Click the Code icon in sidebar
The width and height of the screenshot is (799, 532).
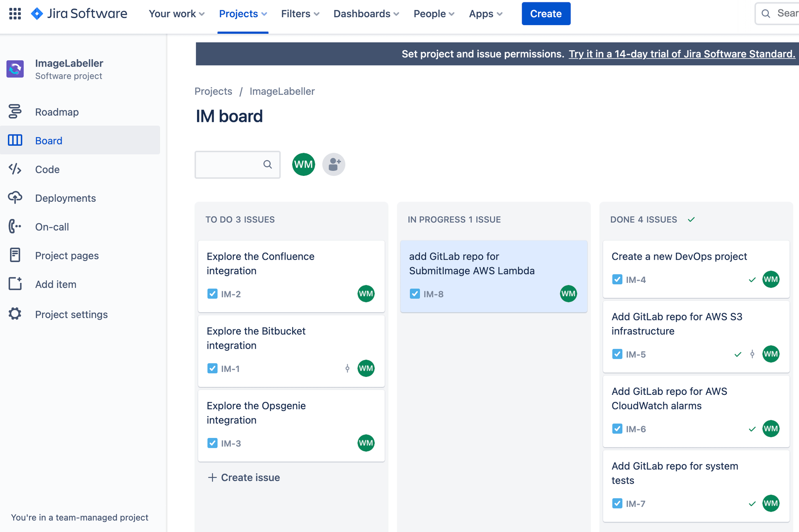coord(14,168)
